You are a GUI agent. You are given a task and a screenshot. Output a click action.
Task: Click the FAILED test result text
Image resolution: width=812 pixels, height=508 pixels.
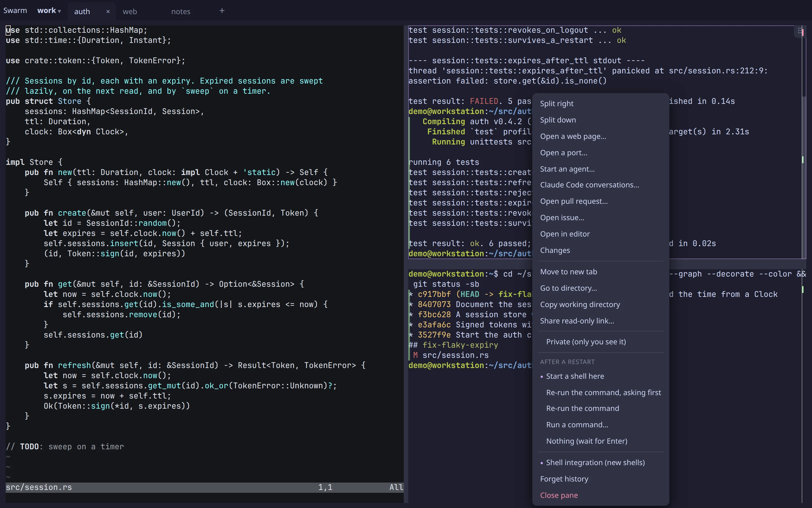pos(484,102)
